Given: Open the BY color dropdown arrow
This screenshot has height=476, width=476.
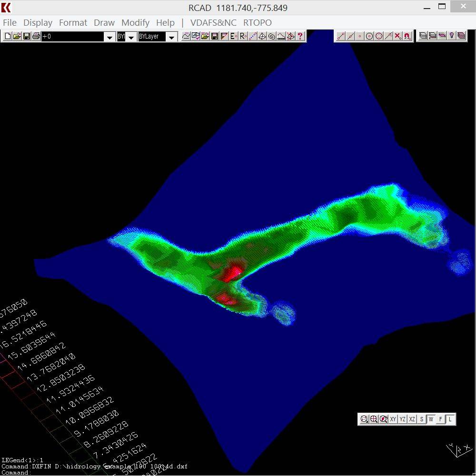Looking at the screenshot, I should pyautogui.click(x=131, y=37).
